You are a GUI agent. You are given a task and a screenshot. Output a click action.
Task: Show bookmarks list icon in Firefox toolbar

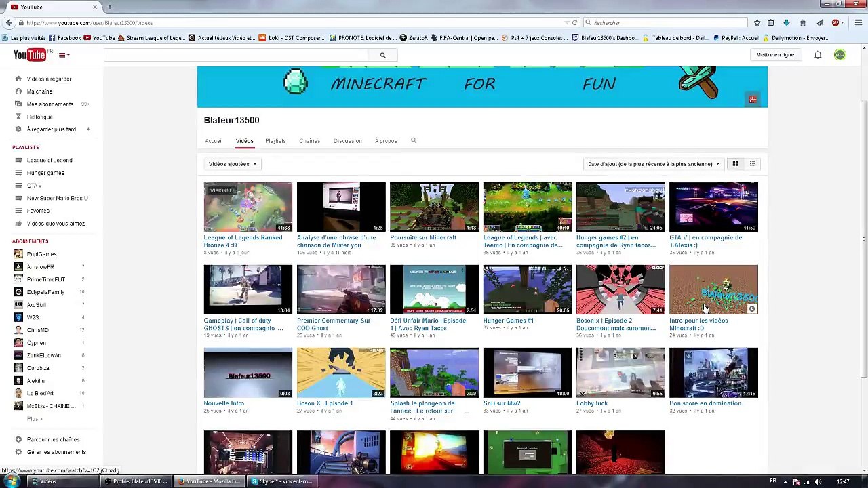771,23
